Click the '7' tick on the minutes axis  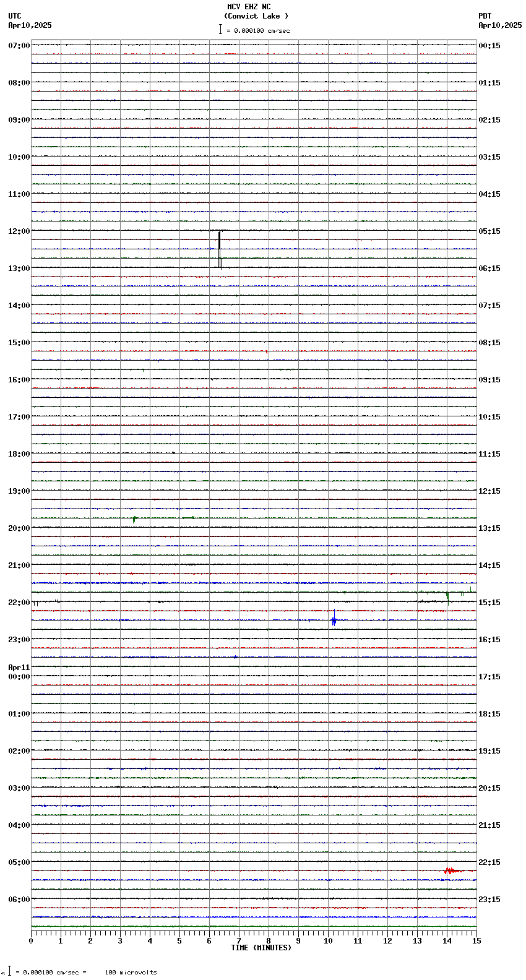(x=239, y=941)
